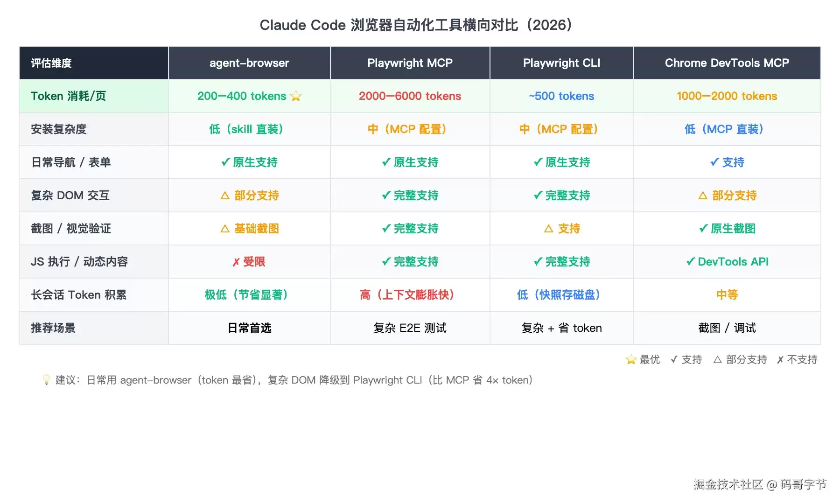Click the 基础截图 cell
Screen dimensions: 840x504
pos(249,229)
